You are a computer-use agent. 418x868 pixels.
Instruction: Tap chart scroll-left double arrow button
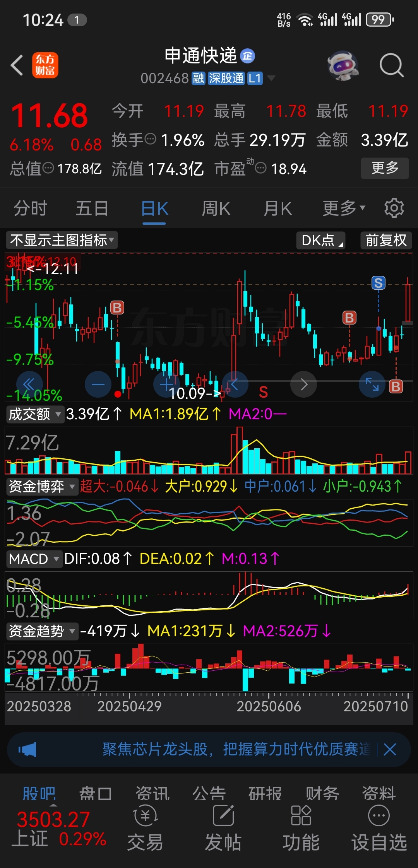click(x=29, y=384)
